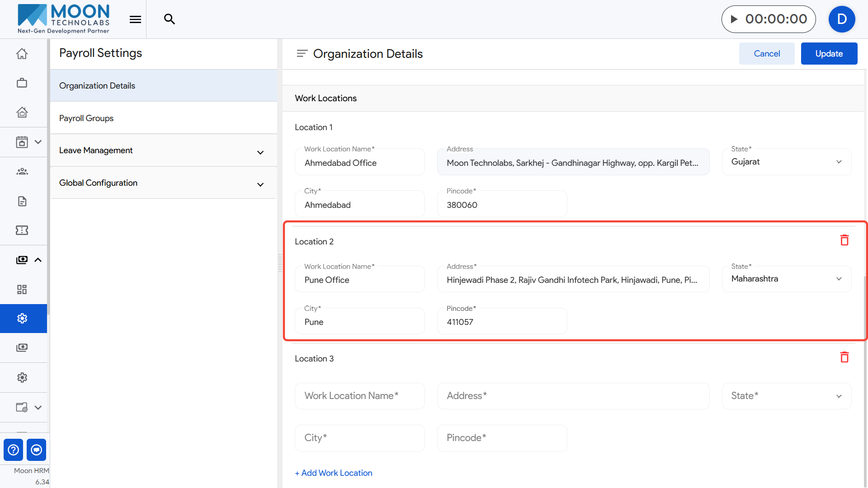Image resolution: width=868 pixels, height=488 pixels.
Task: Click the briefcase icon in sidebar
Action: (x=22, y=83)
